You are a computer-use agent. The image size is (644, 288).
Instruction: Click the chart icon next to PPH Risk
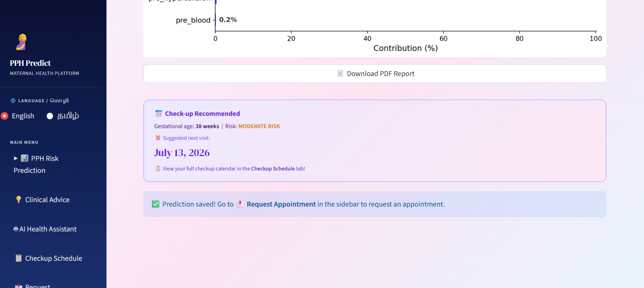(25, 158)
